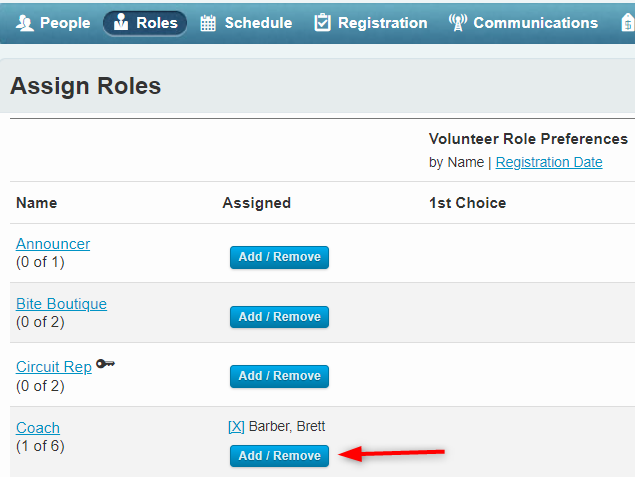Click Add / Remove for Announcer
This screenshot has width=635, height=477.
click(x=279, y=257)
